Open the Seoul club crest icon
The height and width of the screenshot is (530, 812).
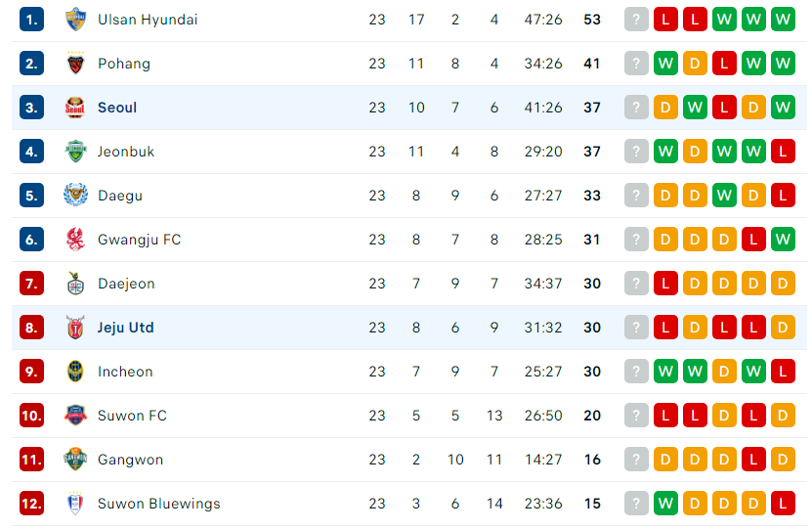75,108
